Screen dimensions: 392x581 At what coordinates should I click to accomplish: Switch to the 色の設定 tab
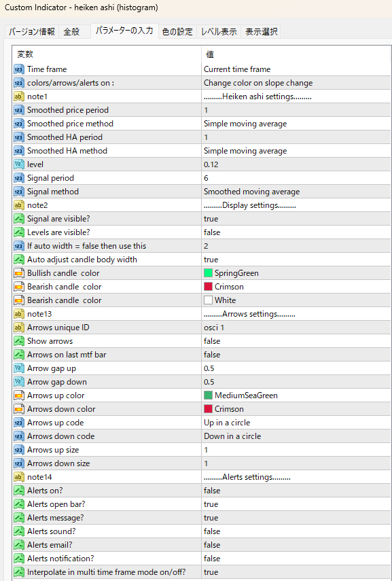[x=177, y=32]
